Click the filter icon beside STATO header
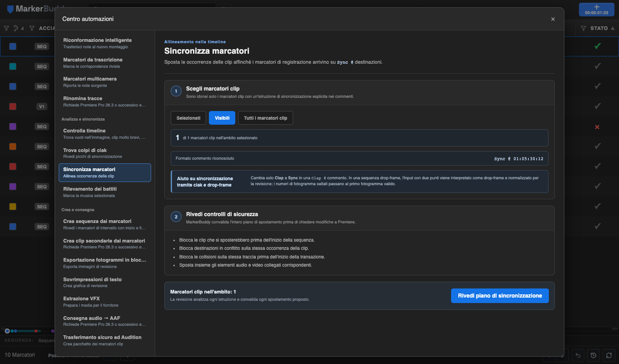The image size is (619, 364). coord(583,28)
